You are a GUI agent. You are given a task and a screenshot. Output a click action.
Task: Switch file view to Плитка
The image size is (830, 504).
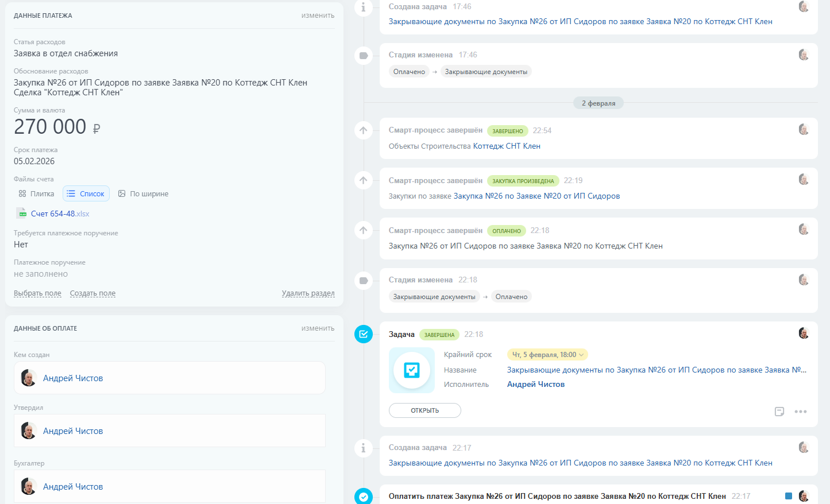click(36, 194)
